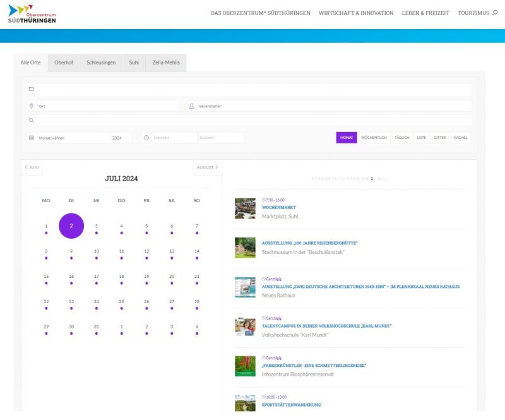Click the Oberzentrum Südthüringen logo
Viewport: 505px width, 420px height.
click(x=32, y=13)
